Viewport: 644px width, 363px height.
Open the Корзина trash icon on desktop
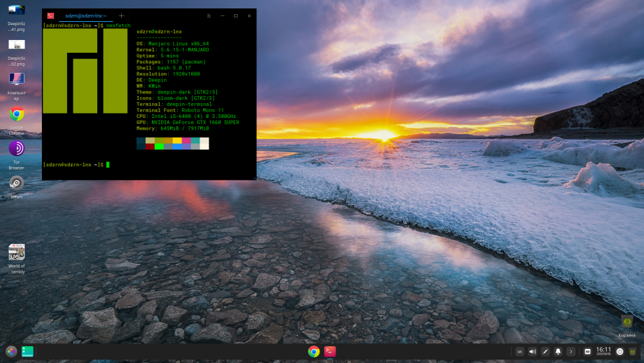pyautogui.click(x=627, y=321)
